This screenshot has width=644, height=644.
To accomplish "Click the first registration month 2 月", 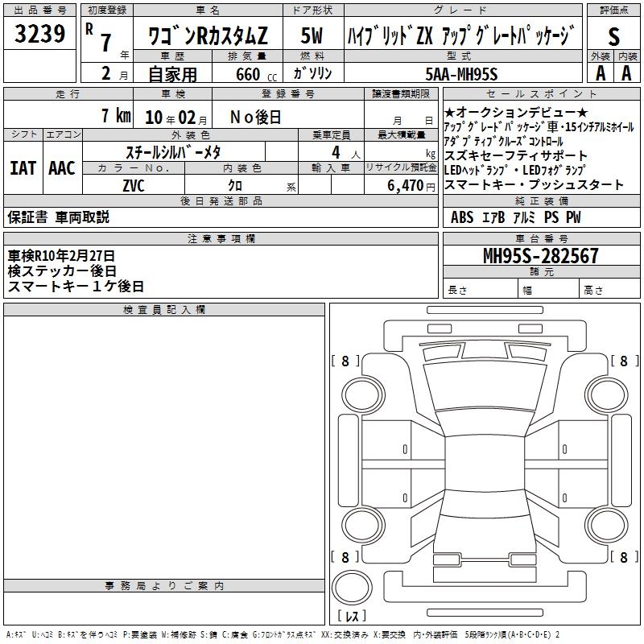I will [114, 74].
